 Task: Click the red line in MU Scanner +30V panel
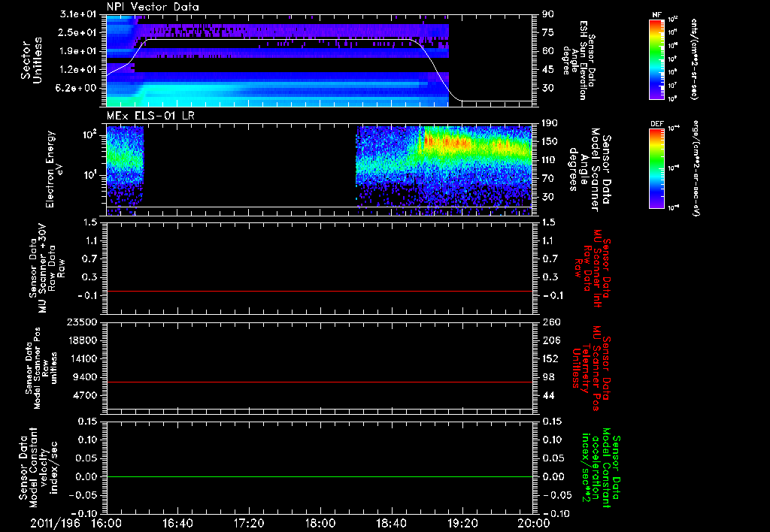[x=320, y=291]
